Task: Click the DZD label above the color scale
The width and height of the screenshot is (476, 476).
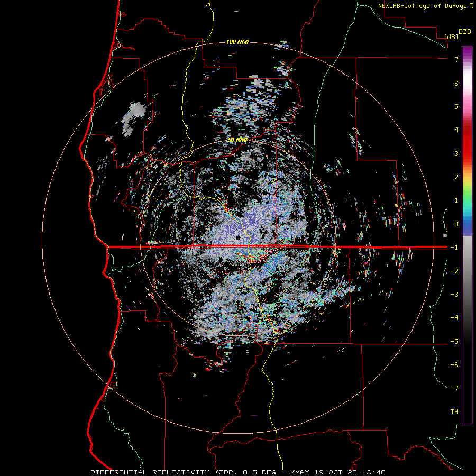Action: (x=465, y=32)
